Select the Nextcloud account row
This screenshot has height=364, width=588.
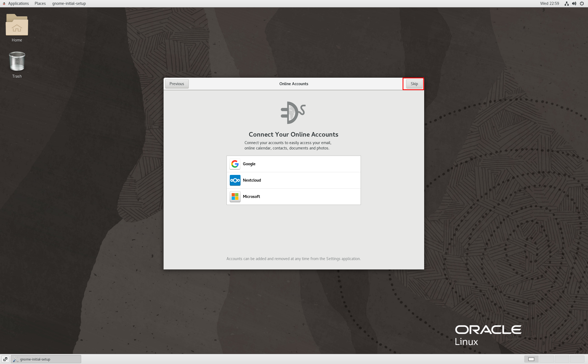[x=294, y=180]
